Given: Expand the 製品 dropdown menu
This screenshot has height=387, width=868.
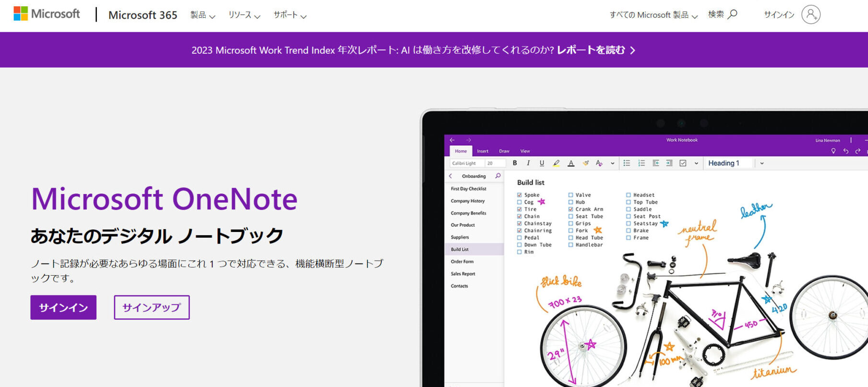Looking at the screenshot, I should [202, 15].
